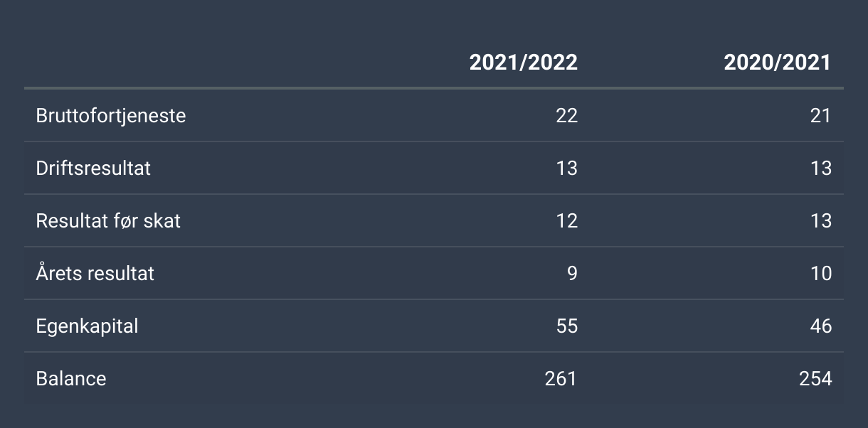Select the 2021/2022 column header
The image size is (868, 428).
tap(524, 63)
